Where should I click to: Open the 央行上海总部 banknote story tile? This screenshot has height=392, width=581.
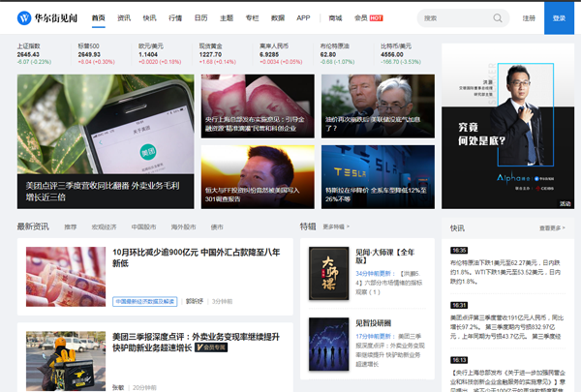tap(258, 106)
